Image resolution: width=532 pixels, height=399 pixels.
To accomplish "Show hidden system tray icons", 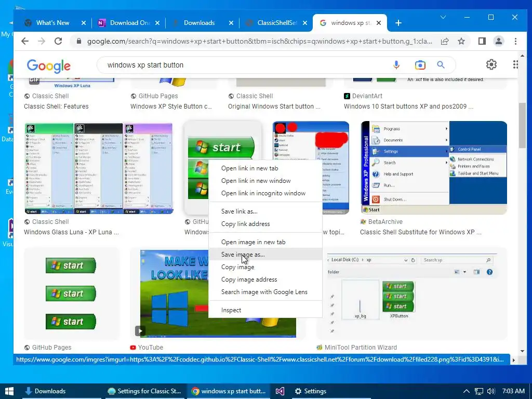I will tap(467, 391).
